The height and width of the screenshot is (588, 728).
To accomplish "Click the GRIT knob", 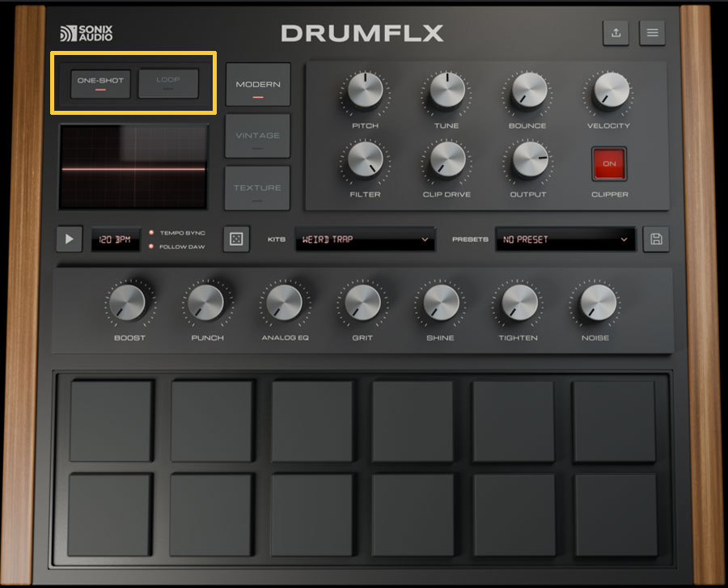I will (x=362, y=302).
